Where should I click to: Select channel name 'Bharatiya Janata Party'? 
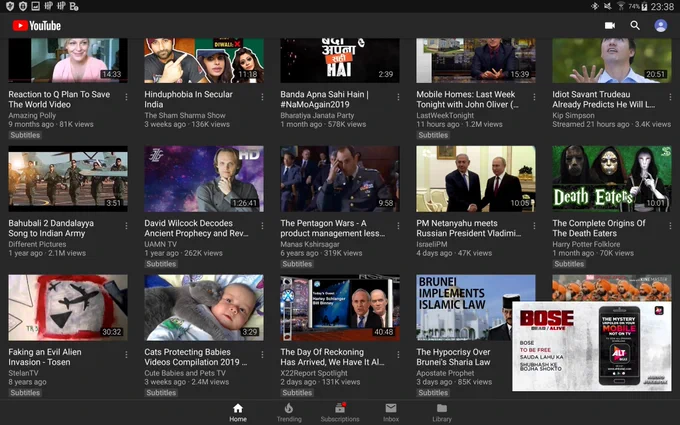tap(317, 115)
